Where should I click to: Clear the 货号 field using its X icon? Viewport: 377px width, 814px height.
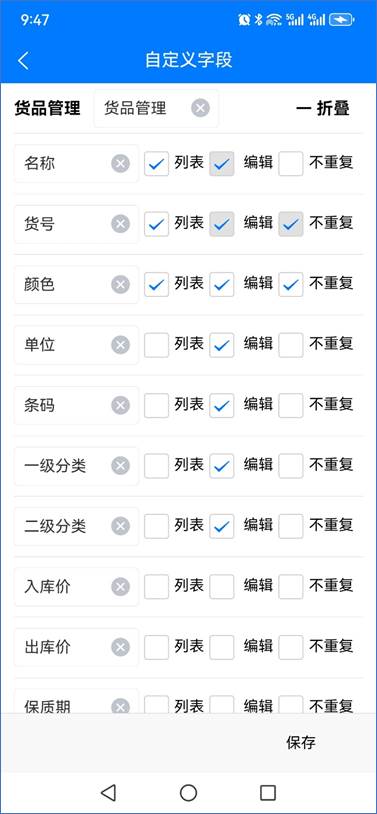[120, 224]
